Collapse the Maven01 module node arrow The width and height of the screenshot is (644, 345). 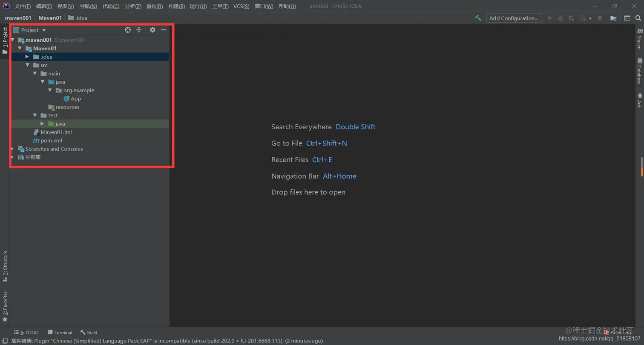tap(20, 48)
